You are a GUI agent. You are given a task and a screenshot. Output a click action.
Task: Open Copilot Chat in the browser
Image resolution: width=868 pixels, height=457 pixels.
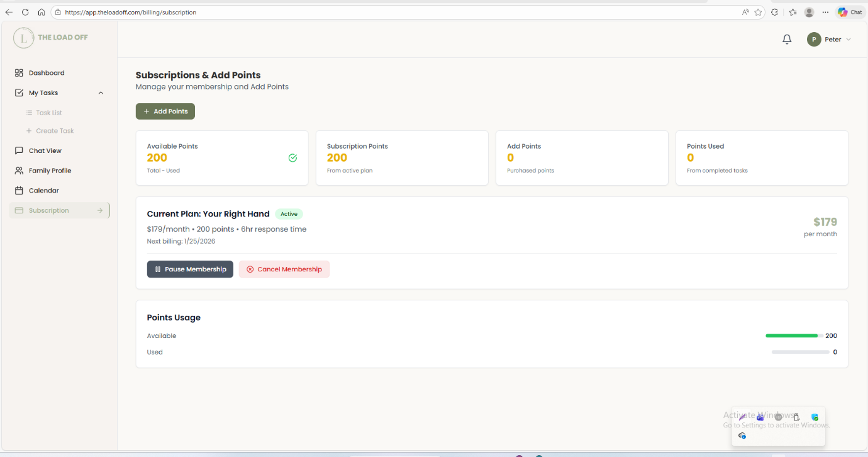850,12
